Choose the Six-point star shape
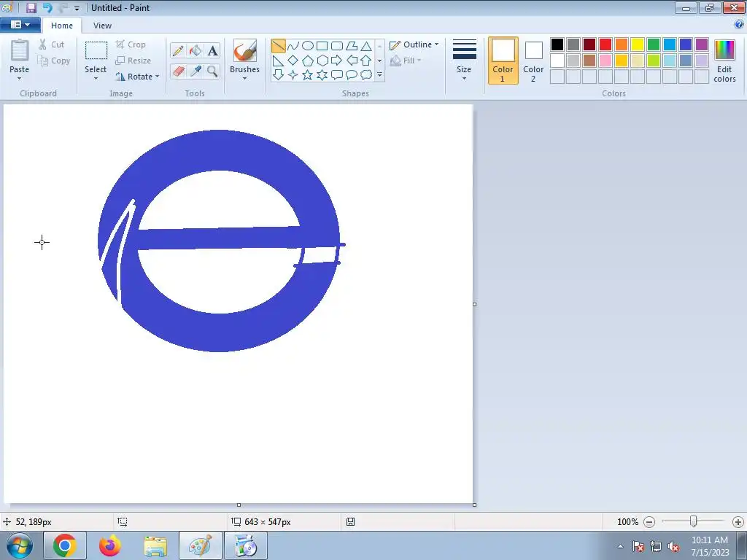 click(x=322, y=75)
